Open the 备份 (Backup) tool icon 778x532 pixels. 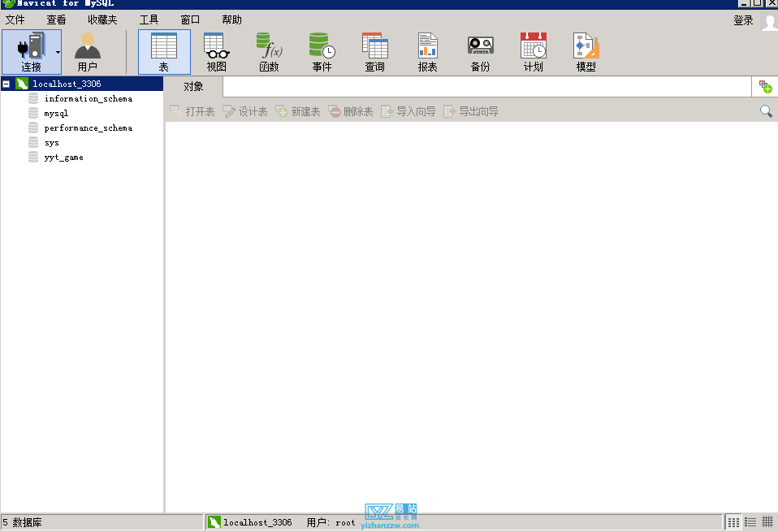[480, 51]
